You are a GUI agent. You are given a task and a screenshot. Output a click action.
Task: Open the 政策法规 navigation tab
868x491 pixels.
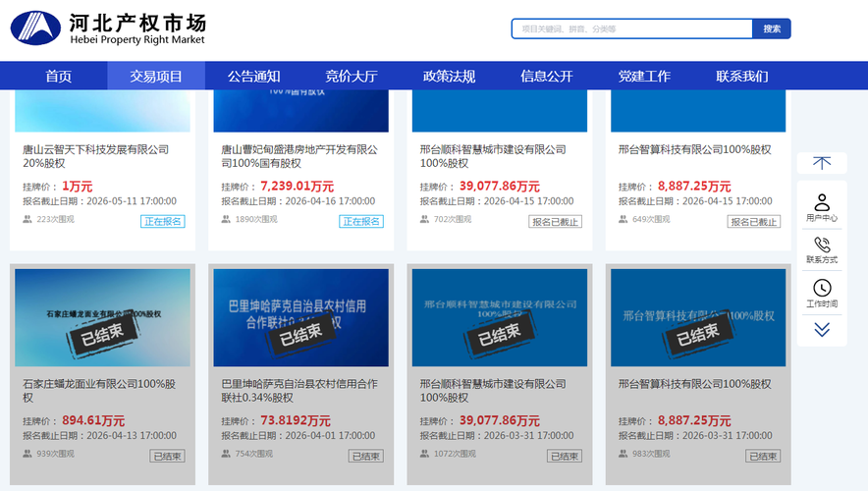(x=449, y=76)
